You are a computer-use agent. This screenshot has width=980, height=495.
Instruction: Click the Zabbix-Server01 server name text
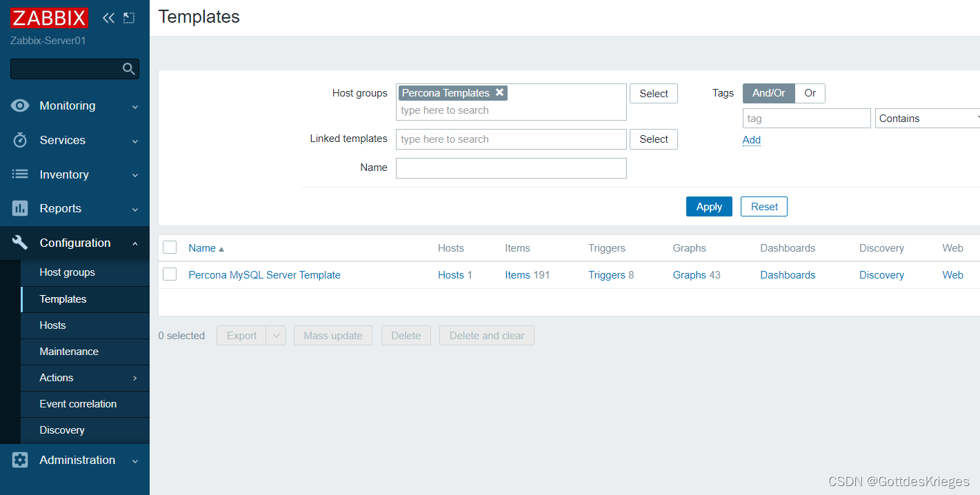coord(48,41)
